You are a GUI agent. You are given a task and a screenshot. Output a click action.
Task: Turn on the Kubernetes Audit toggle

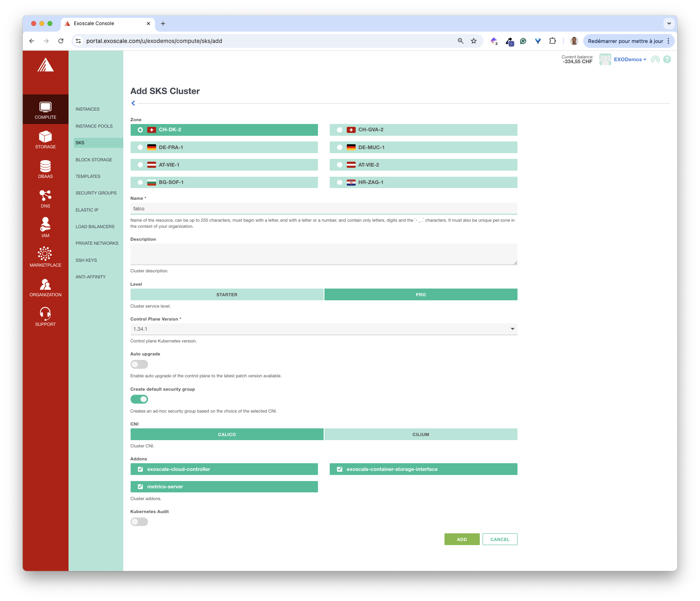139,522
